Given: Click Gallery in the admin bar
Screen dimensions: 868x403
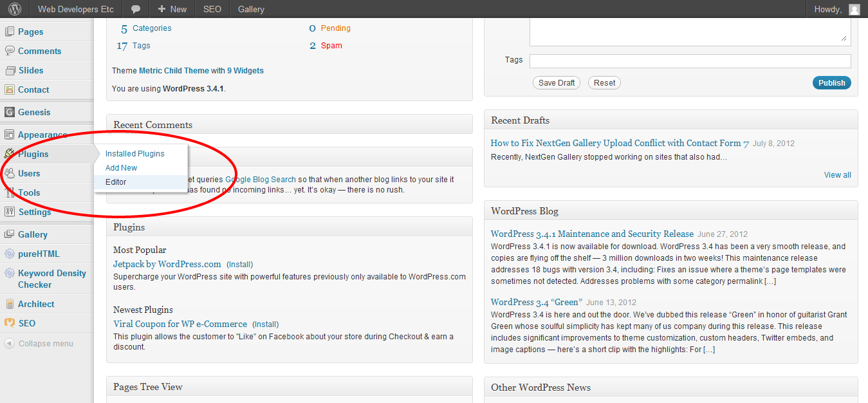Looking at the screenshot, I should coord(251,9).
